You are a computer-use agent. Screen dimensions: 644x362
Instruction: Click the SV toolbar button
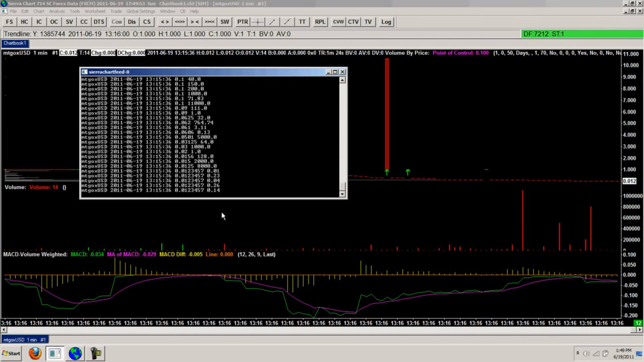tap(69, 22)
